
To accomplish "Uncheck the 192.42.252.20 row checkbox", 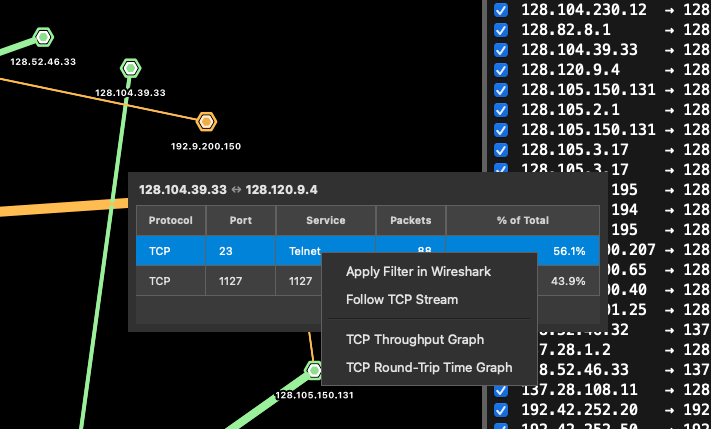I will point(501,410).
